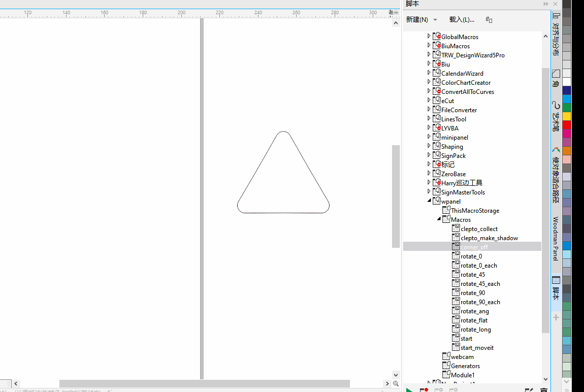584x392 pixels.
Task: Click the BiuMacros project icon
Action: (x=437, y=45)
